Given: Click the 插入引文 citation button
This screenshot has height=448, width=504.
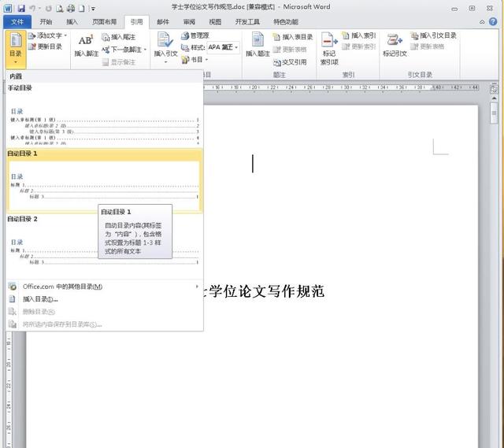Looking at the screenshot, I should [165, 47].
